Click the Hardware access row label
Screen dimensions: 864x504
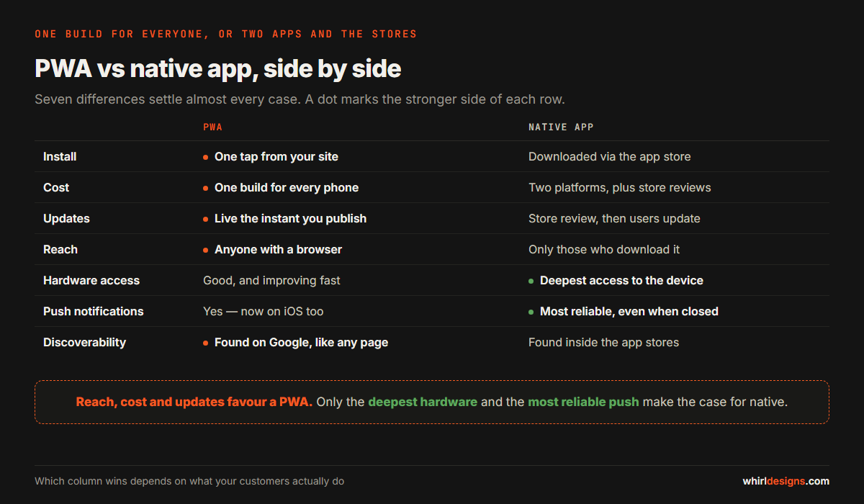click(91, 280)
